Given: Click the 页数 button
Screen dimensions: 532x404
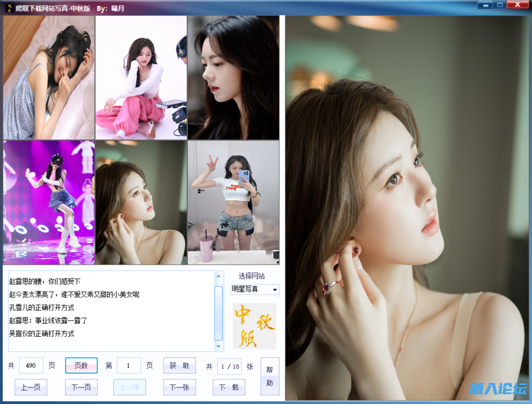Looking at the screenshot, I should pos(81,365).
